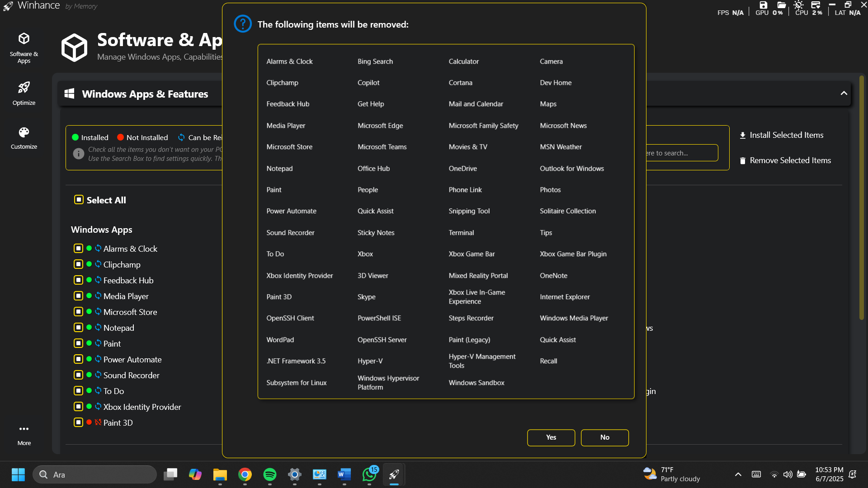This screenshot has width=868, height=488.
Task: Collapse the Windows Apps & Features section
Action: pyautogui.click(x=844, y=94)
